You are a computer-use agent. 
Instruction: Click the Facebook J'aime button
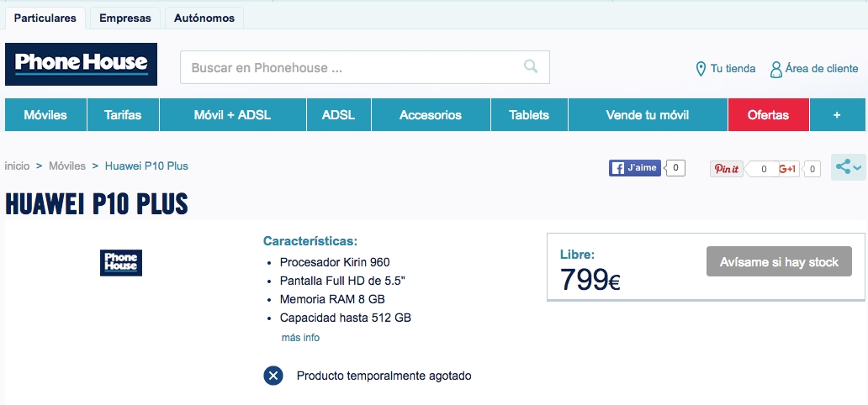pyautogui.click(x=635, y=168)
